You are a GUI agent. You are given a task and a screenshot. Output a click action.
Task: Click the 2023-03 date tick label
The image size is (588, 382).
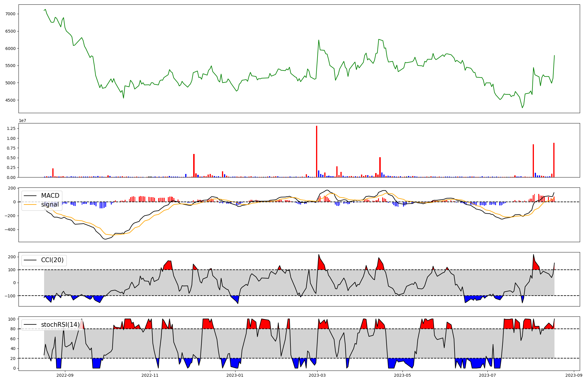tap(318, 375)
